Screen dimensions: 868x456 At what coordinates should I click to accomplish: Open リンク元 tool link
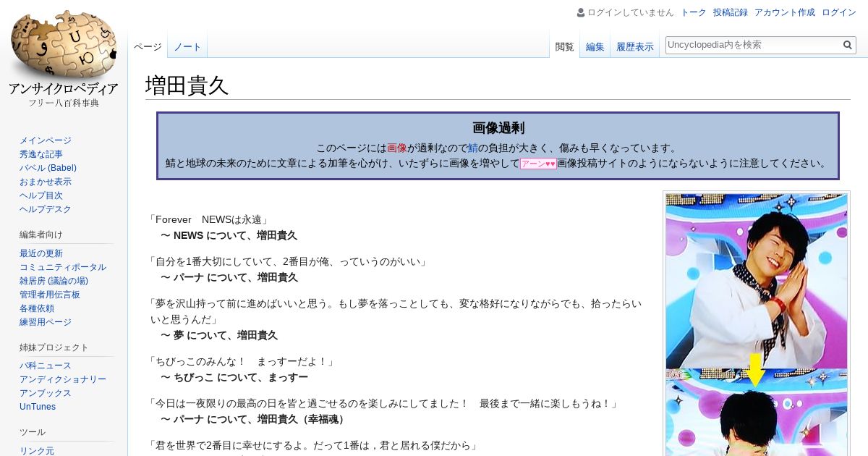pyautogui.click(x=37, y=451)
